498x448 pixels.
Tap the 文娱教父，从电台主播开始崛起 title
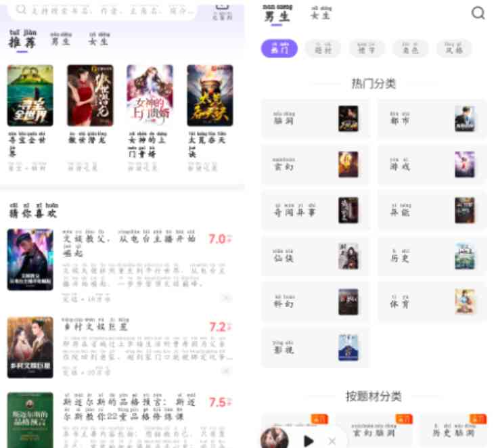[129, 243]
